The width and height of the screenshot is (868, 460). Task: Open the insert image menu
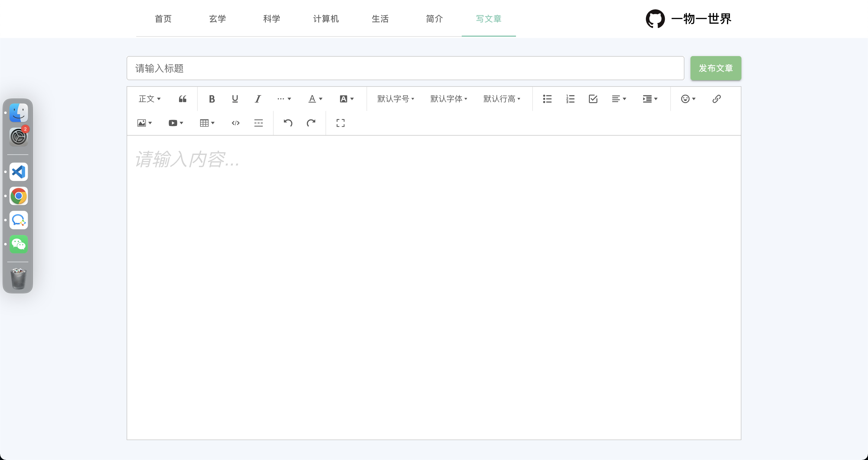pos(145,123)
